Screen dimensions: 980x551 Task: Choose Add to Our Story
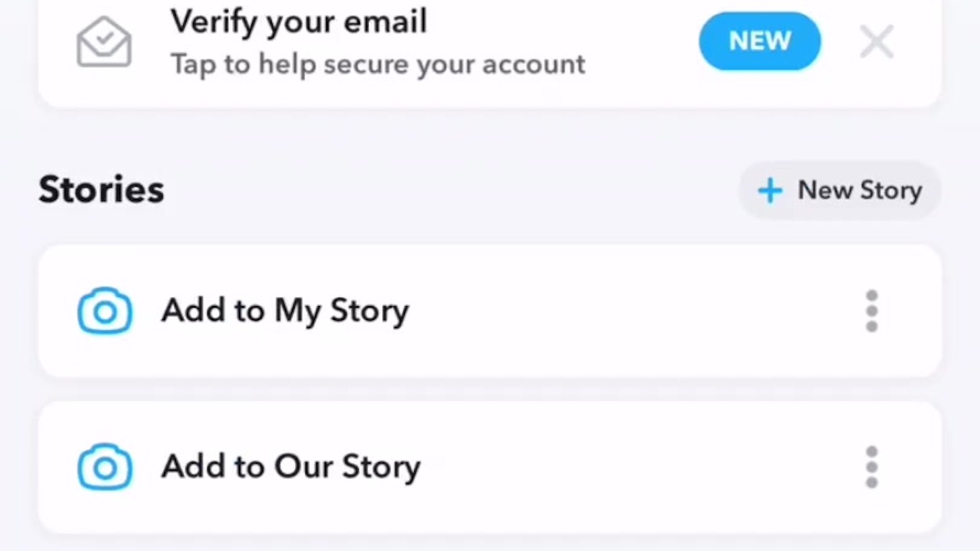pos(291,467)
